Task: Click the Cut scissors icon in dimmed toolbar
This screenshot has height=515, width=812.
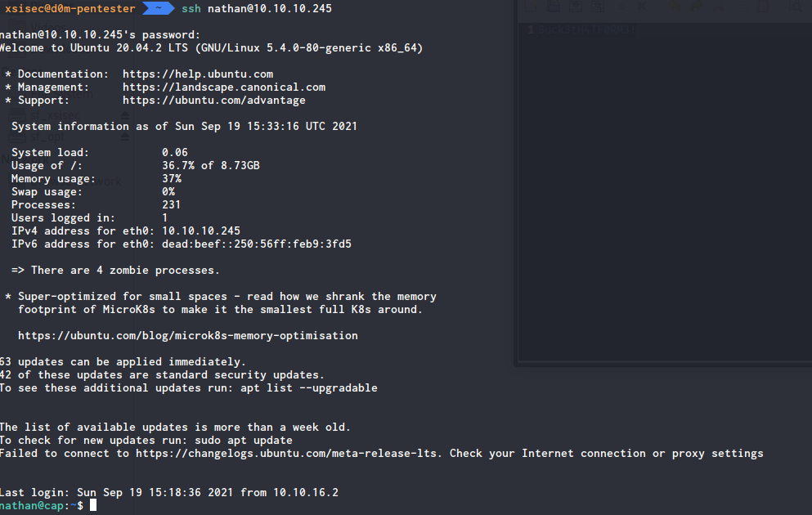Action: point(719,7)
